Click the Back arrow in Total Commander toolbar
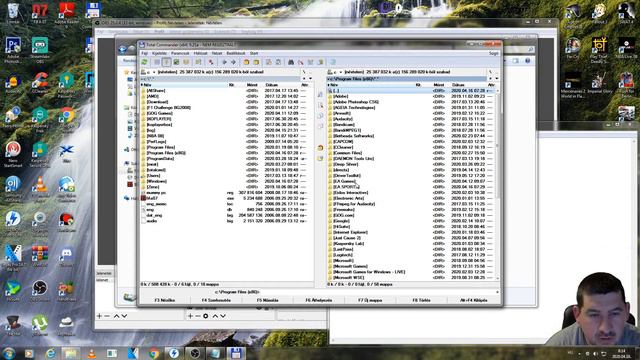The width and height of the screenshot is (640, 360). (x=224, y=62)
